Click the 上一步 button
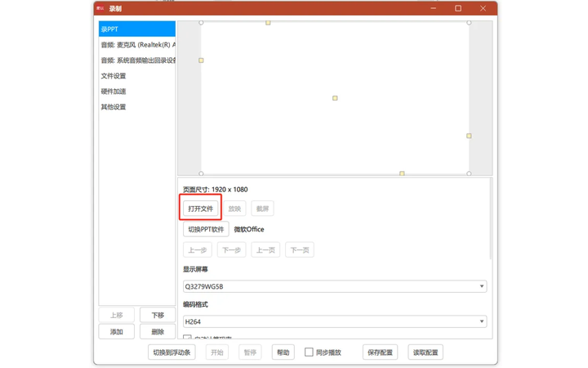The image size is (588, 368). click(x=198, y=249)
